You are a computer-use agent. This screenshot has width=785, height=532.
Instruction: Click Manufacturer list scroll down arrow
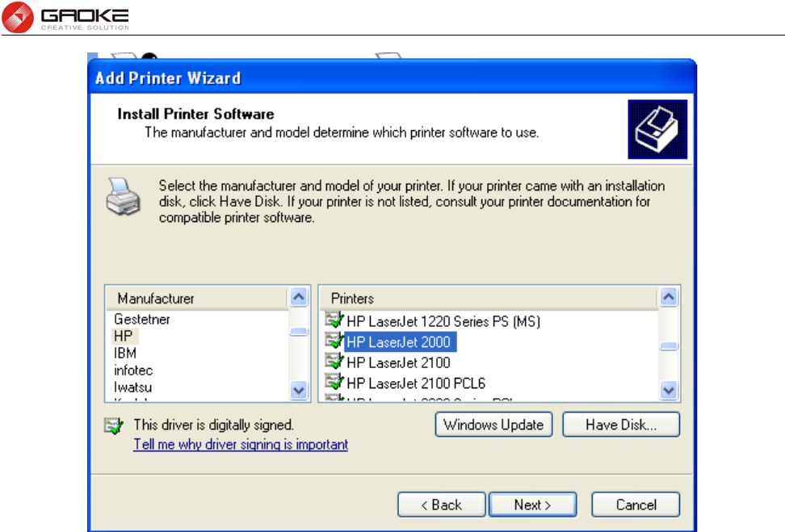pos(299,389)
